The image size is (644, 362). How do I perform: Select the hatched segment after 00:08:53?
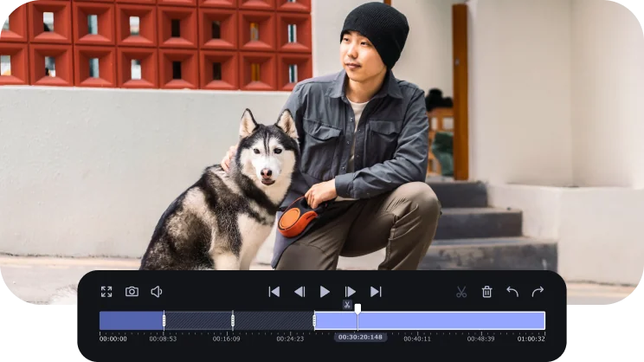pos(198,320)
